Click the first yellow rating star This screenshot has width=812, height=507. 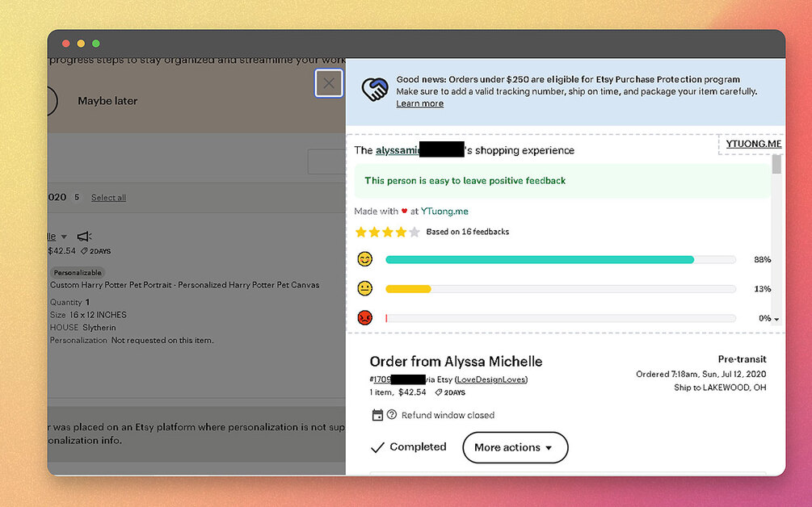(x=361, y=232)
